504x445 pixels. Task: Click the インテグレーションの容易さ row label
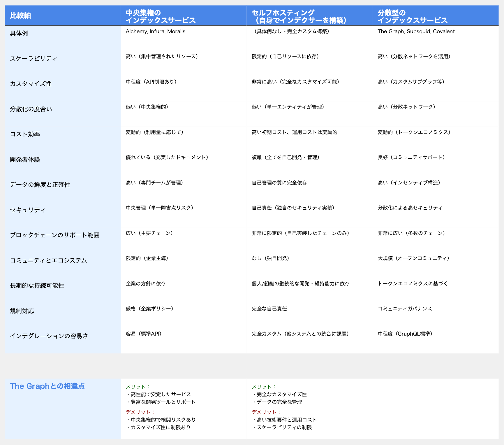click(49, 336)
